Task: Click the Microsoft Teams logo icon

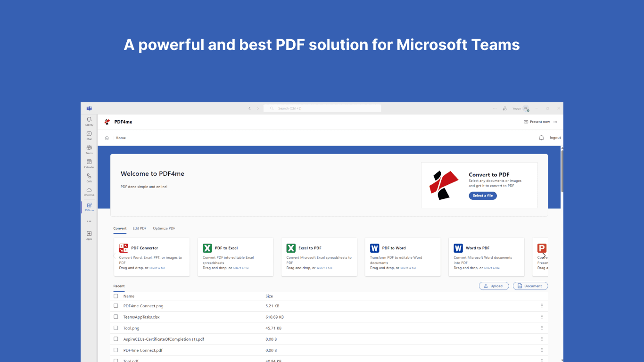Action: (x=89, y=108)
